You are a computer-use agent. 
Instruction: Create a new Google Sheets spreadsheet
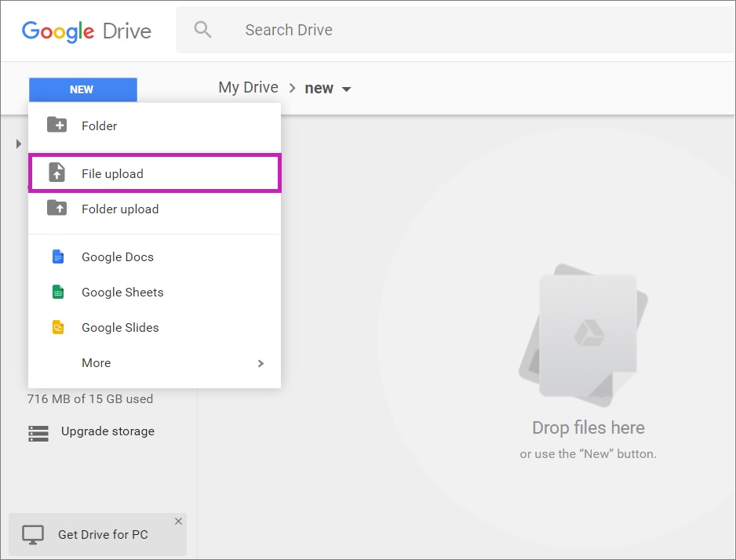pos(155,293)
